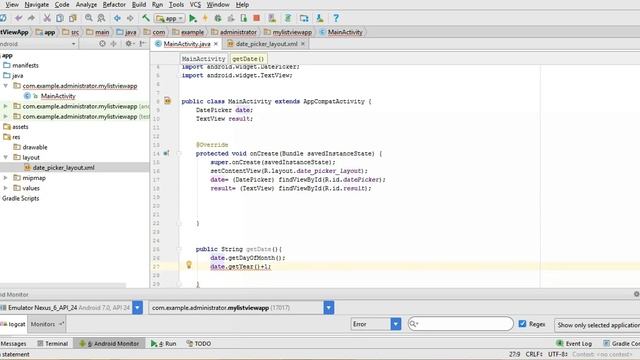640x360 pixels.
Task: Close the MainActivity.java tab
Action: click(216, 44)
